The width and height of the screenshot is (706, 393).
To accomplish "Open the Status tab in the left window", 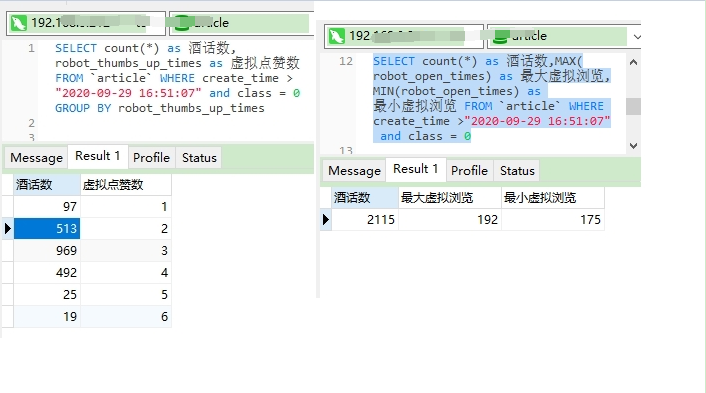I will (x=199, y=158).
